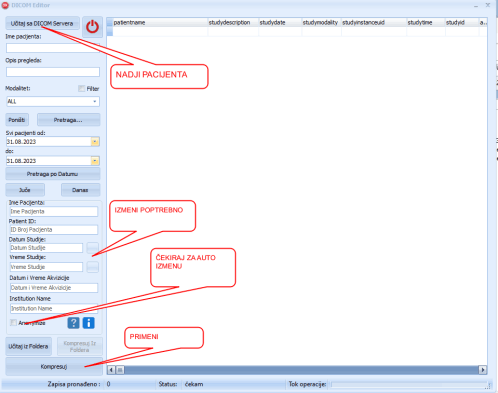Viewport: 498px width, 393px height.
Task: Focus the 'Opis pregleda' input field
Action: [x=53, y=72]
